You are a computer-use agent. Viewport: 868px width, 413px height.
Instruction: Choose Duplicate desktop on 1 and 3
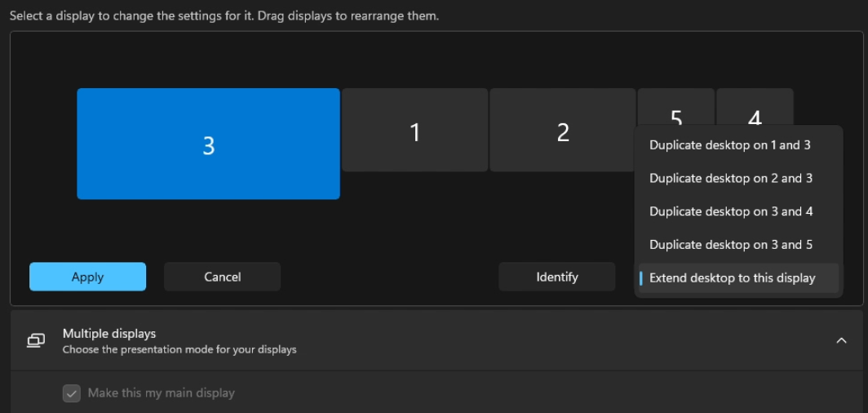(729, 145)
